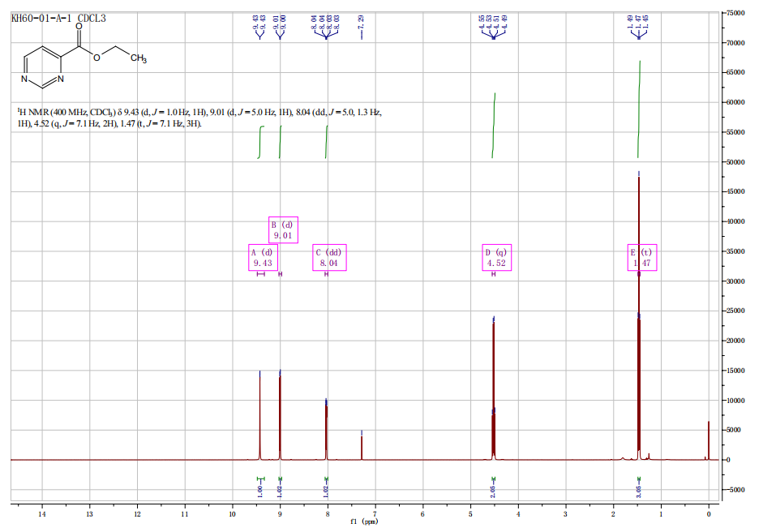Pick the D (q) 4.52 multiplet box
The width and height of the screenshot is (763, 532).
click(x=496, y=257)
